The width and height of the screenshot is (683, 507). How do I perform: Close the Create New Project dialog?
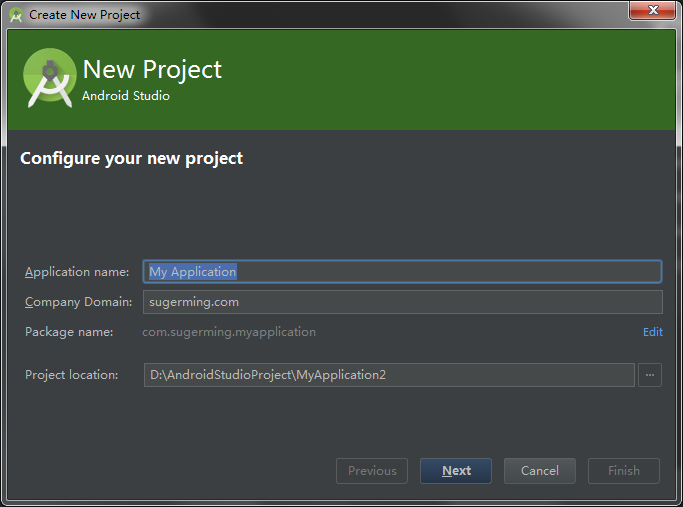click(x=652, y=10)
